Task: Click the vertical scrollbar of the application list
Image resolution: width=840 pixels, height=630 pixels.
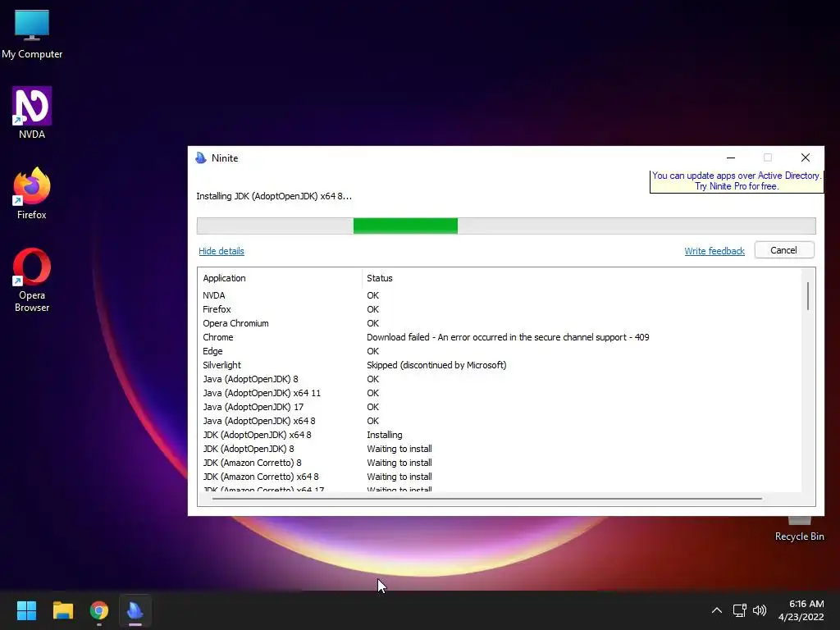Action: tap(808, 295)
